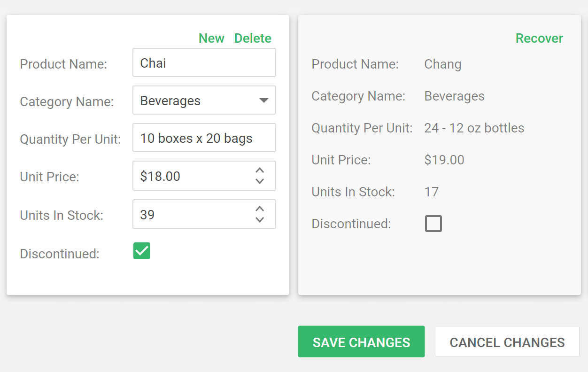588x372 pixels.
Task: Click the $19.00 unit price value
Action: 444,160
